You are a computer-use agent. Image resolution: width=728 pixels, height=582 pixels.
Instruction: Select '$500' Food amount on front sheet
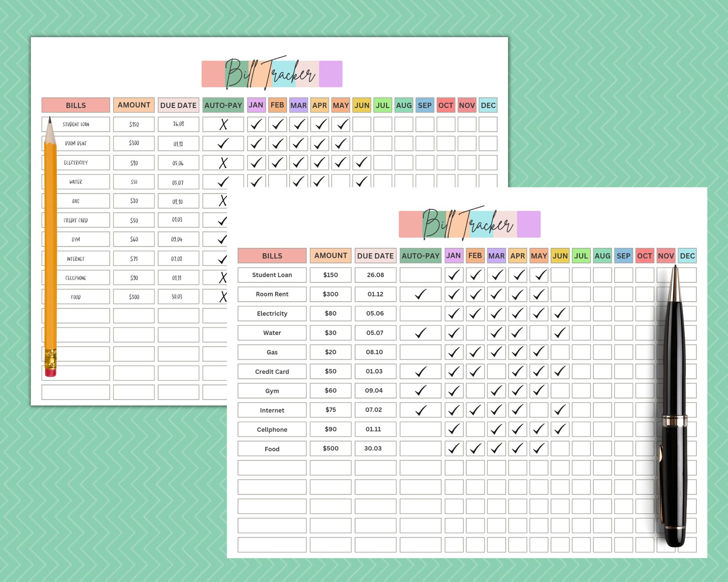pos(331,448)
